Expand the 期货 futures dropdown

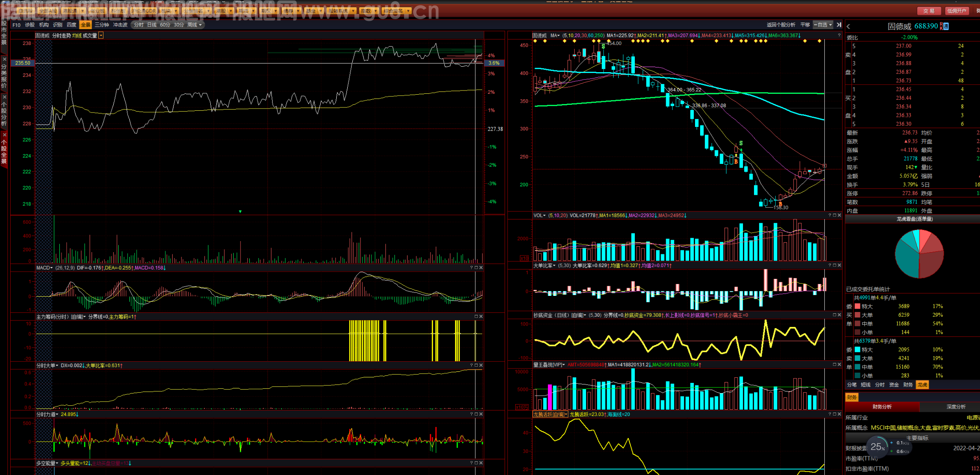coord(253,11)
